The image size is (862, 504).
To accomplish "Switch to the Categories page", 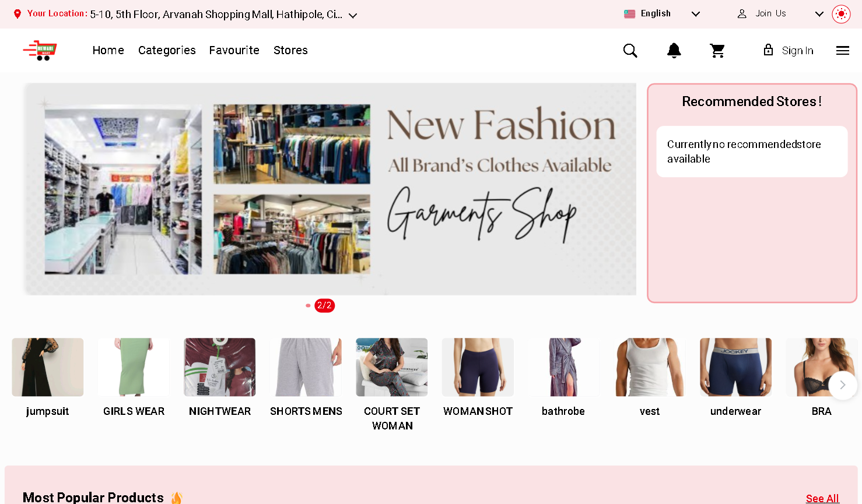I will pos(167,51).
